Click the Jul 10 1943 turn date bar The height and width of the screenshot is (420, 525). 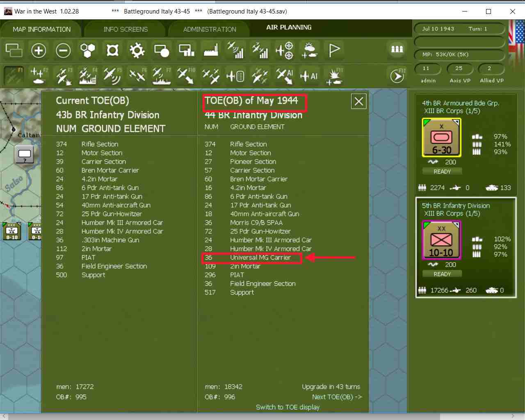click(459, 29)
